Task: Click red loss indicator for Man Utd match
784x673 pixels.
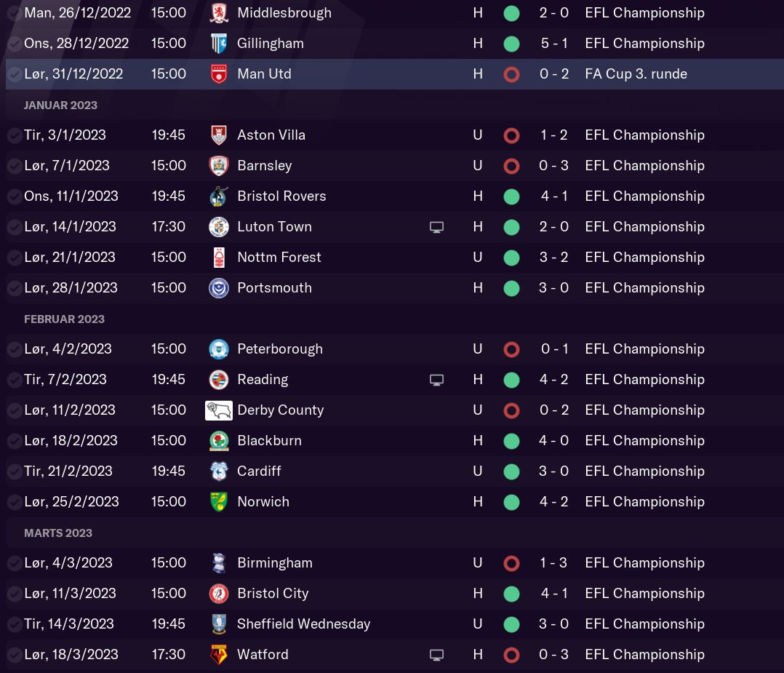Action: (x=511, y=74)
